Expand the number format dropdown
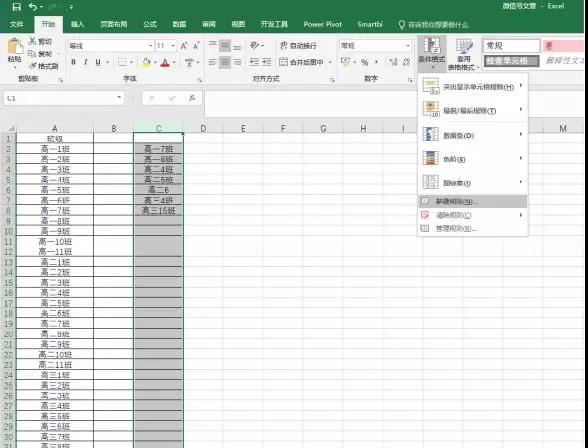The width and height of the screenshot is (588, 448). [408, 46]
